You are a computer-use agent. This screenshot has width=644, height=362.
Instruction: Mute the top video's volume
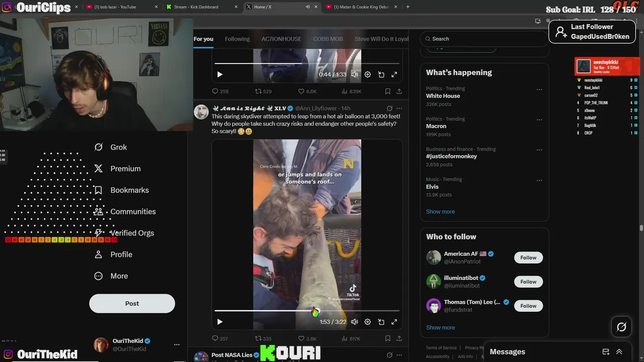(355, 74)
